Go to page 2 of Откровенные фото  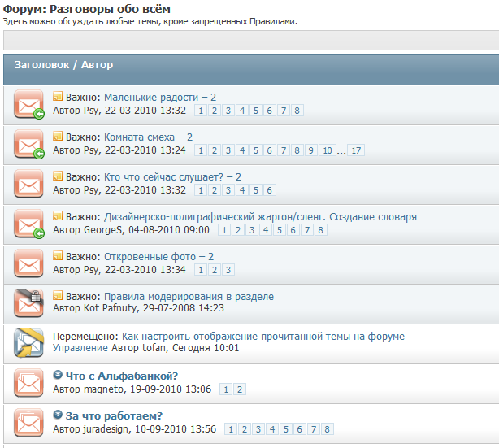pos(215,270)
